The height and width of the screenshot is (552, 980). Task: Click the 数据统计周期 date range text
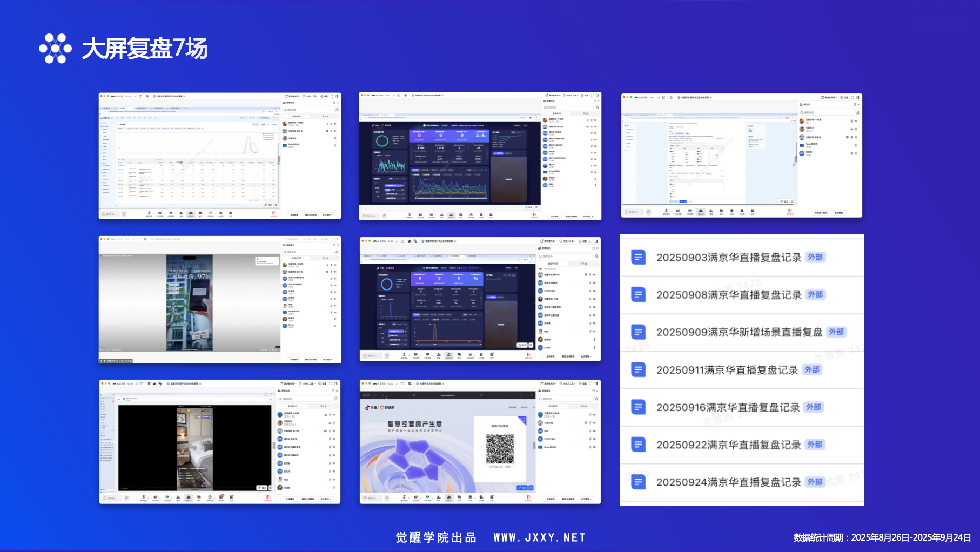tap(882, 537)
